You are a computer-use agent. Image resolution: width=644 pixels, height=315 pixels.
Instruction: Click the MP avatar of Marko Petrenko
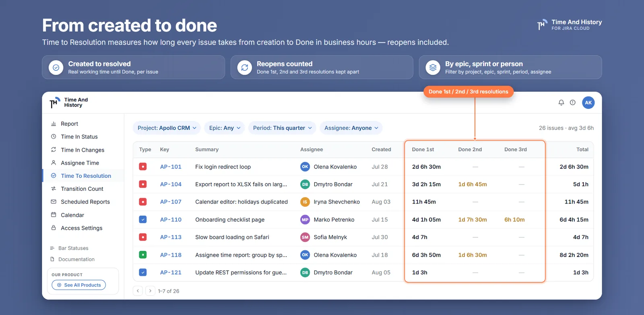[x=305, y=220]
